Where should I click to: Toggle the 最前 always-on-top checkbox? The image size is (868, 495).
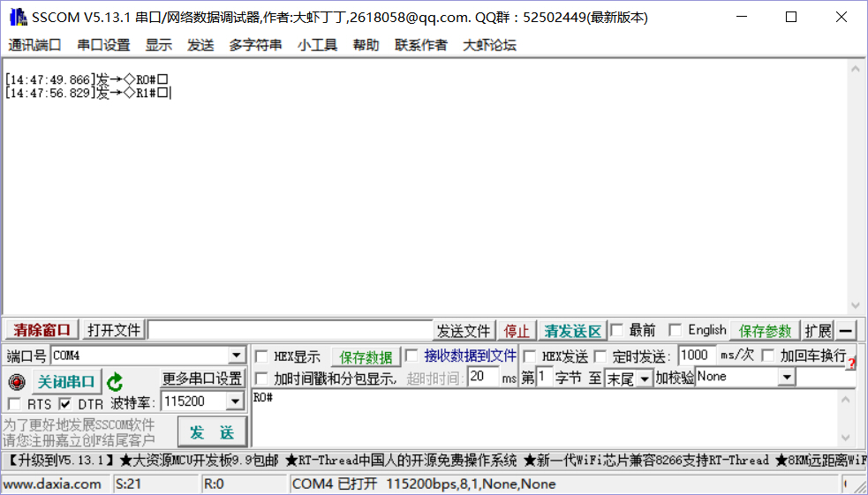[x=616, y=331]
